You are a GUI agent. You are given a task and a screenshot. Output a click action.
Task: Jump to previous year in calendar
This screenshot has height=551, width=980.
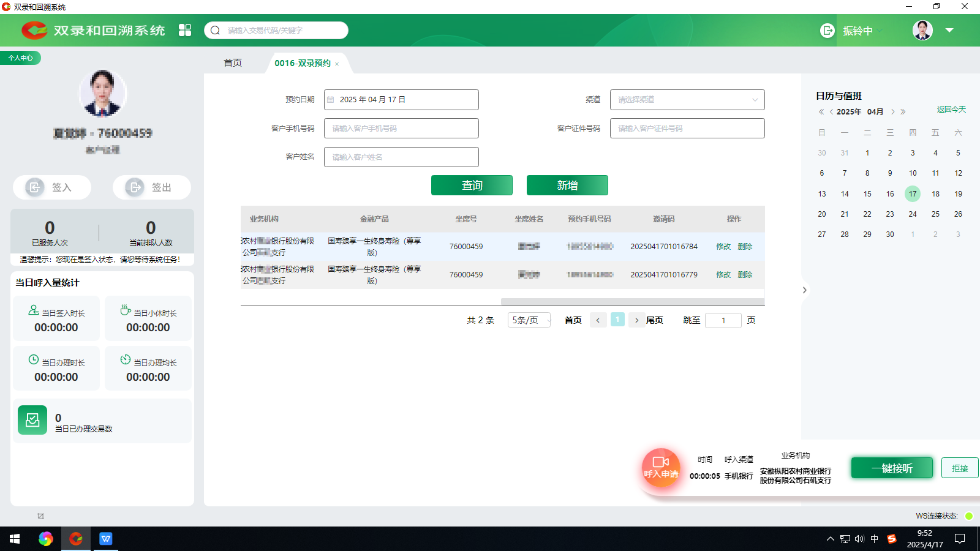pyautogui.click(x=821, y=112)
